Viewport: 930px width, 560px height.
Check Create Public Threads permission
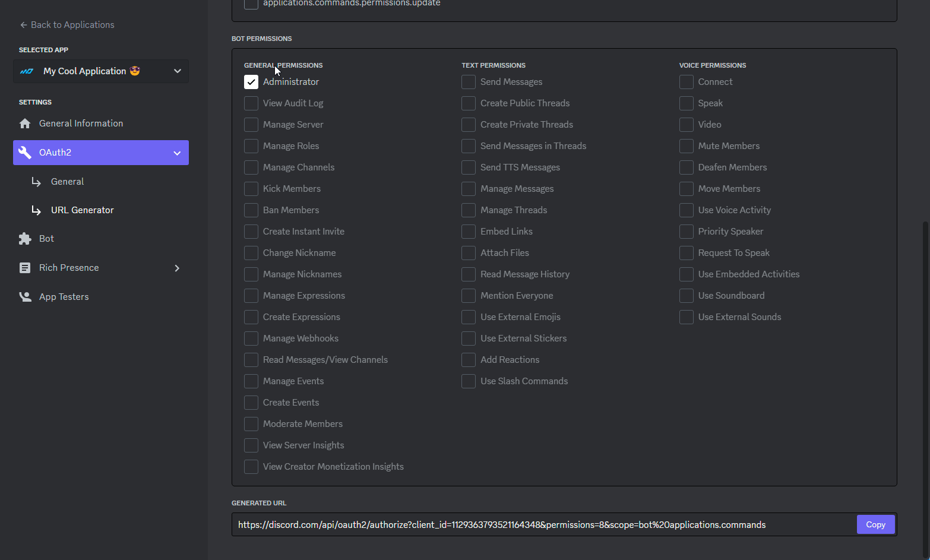tap(469, 103)
